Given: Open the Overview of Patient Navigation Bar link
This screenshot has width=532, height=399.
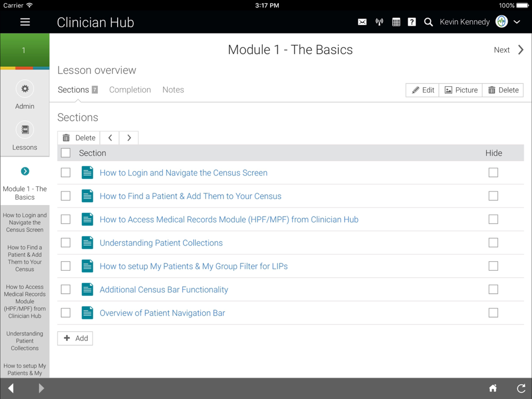Looking at the screenshot, I should (162, 313).
